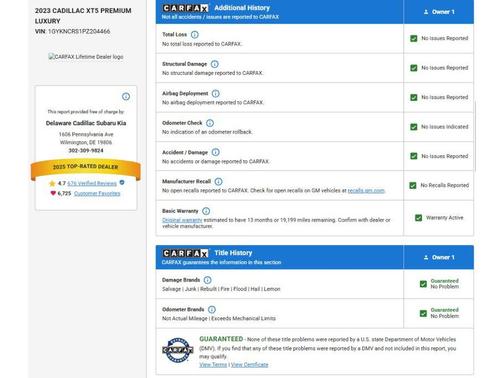Open the Structural Damage info icon

[215, 64]
